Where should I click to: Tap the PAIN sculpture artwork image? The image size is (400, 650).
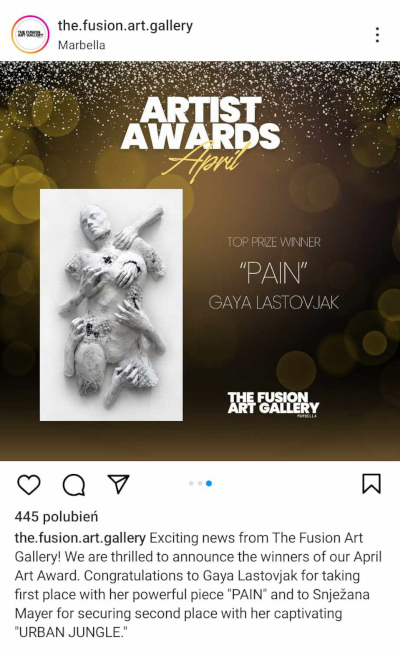(111, 305)
